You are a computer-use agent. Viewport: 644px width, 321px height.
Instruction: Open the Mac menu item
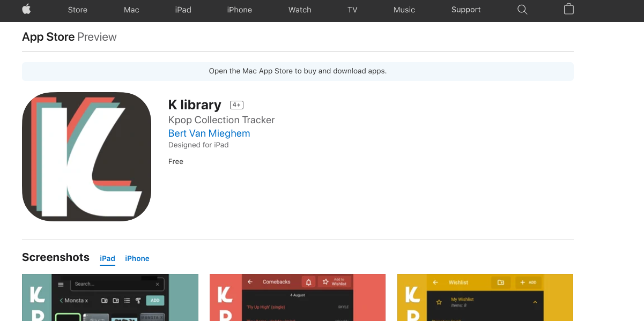131,10
